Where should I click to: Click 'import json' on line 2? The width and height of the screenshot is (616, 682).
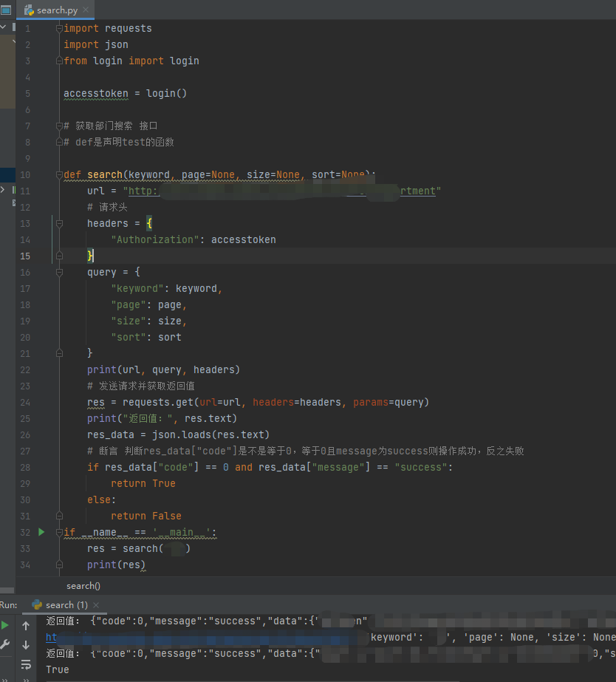click(x=95, y=45)
